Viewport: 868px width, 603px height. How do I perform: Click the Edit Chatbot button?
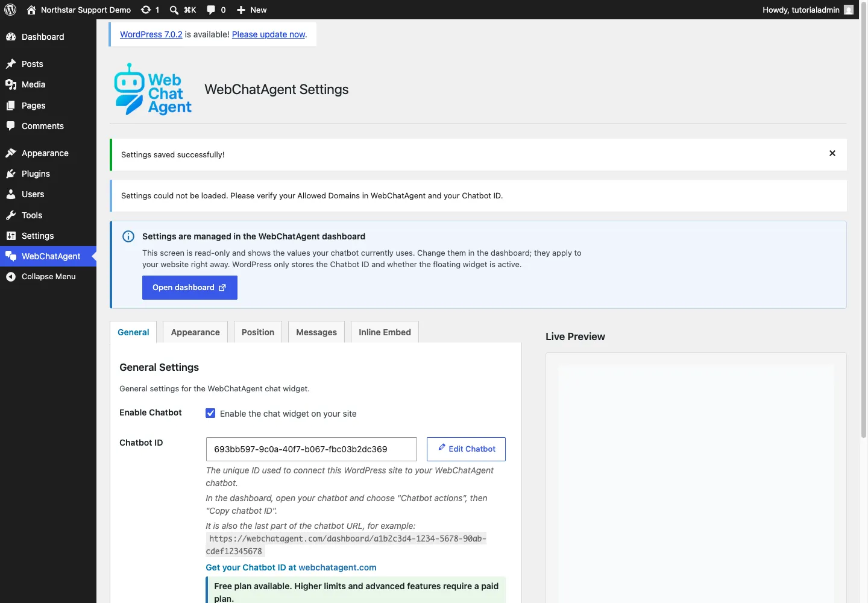click(x=466, y=449)
